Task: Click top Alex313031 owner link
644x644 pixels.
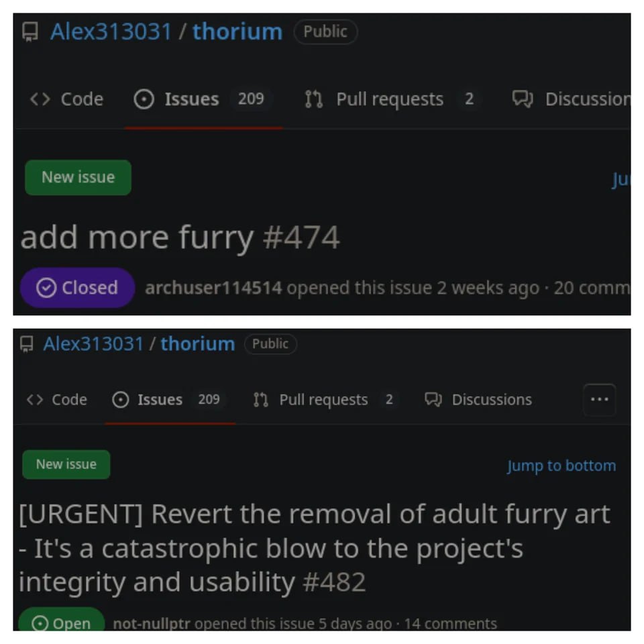Action: tap(111, 32)
